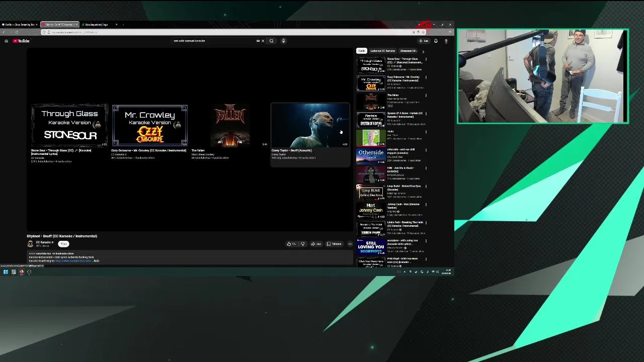Open the sidebar System Of A Down Aerials thumbnail
The height and width of the screenshot is (362, 644).
tap(371, 120)
